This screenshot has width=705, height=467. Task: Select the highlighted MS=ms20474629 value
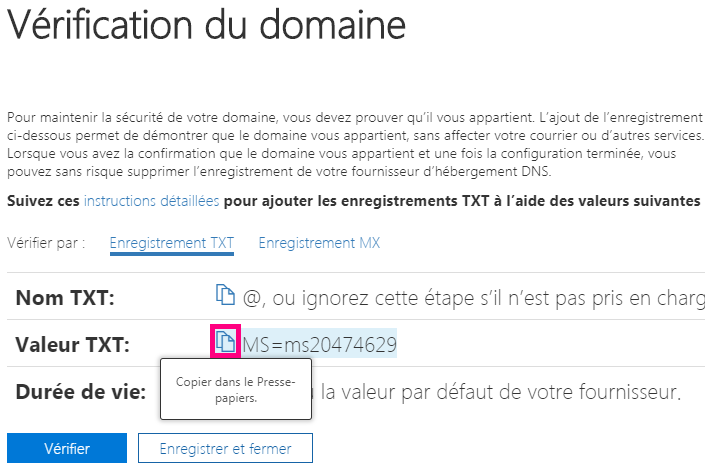[320, 344]
